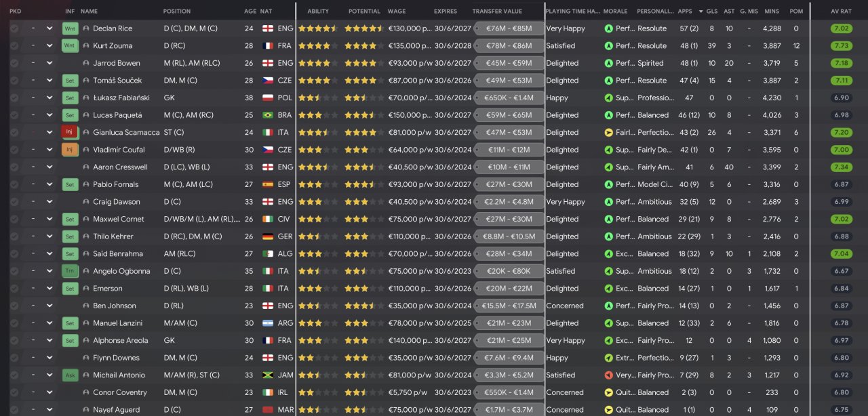Click Declan Rice's transfer value button

click(x=509, y=28)
